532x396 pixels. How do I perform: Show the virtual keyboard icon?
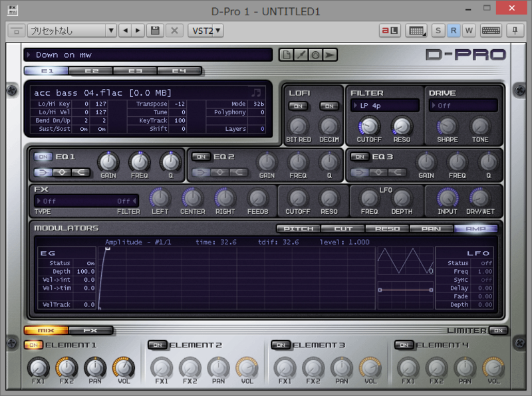491,31
